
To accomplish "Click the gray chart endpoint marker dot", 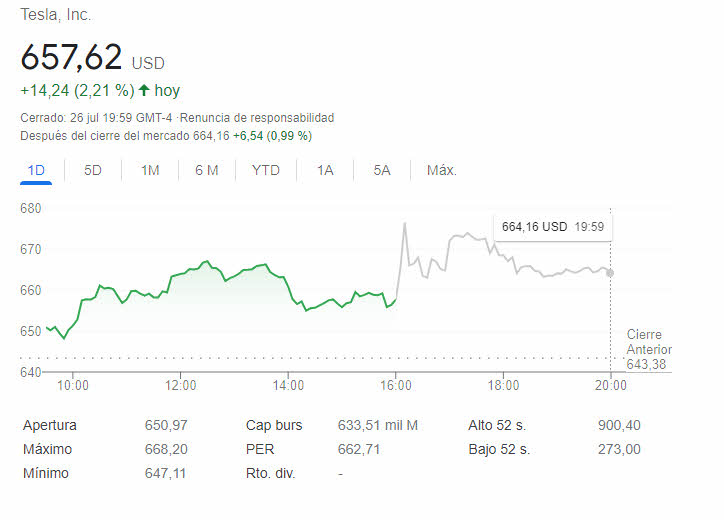I will [x=610, y=273].
